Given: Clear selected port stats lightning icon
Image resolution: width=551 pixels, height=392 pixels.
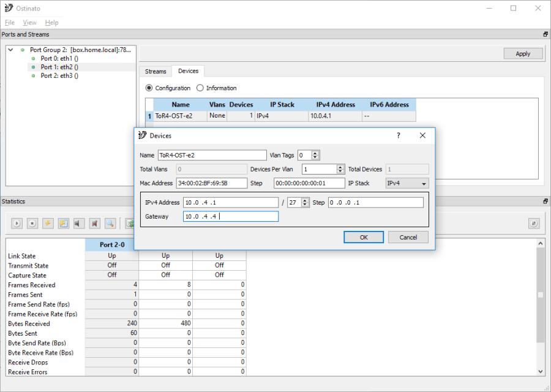Looking at the screenshot, I should [48, 223].
